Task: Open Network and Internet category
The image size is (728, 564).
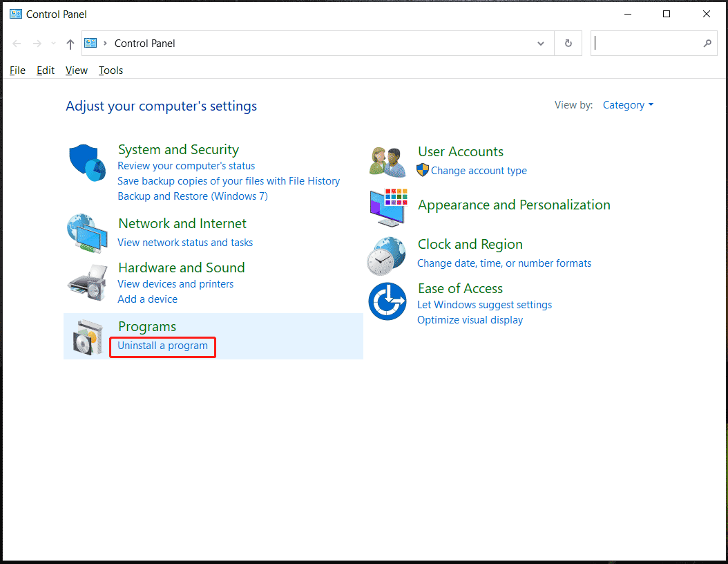Action: pos(182,223)
